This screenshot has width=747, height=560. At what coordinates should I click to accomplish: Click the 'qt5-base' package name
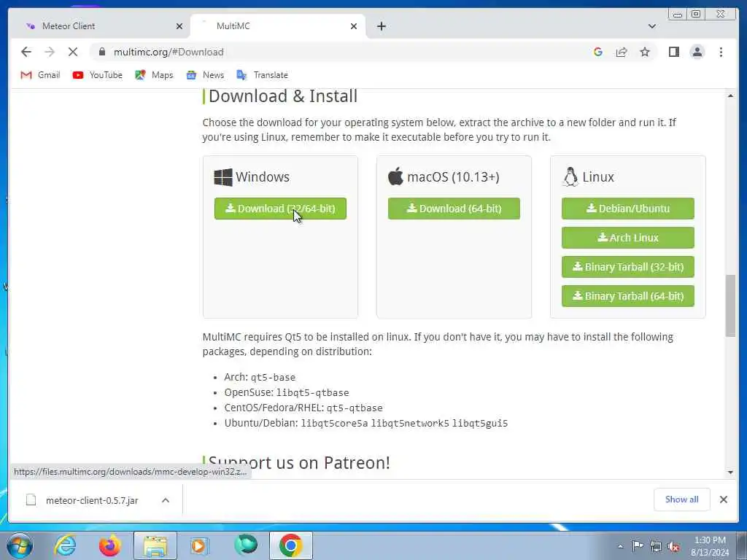pyautogui.click(x=273, y=377)
